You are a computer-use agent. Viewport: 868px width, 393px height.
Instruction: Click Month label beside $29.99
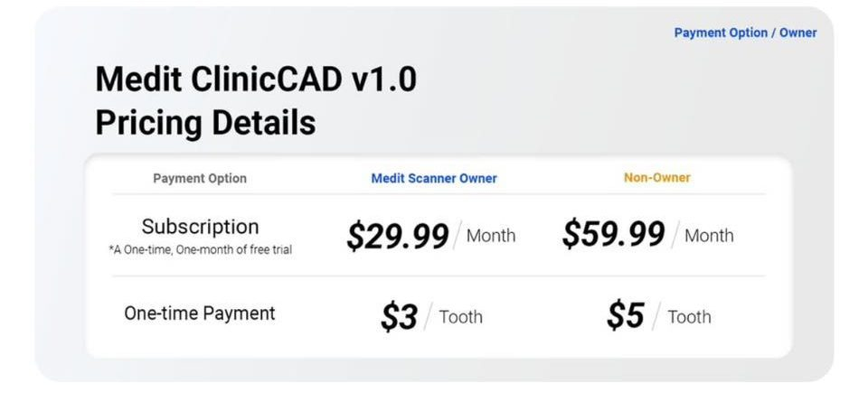[491, 236]
